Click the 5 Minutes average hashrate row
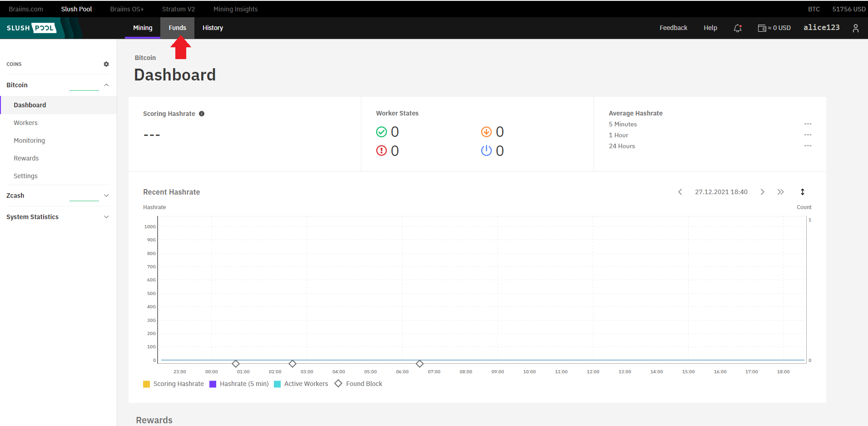The height and width of the screenshot is (426, 868). coord(710,124)
